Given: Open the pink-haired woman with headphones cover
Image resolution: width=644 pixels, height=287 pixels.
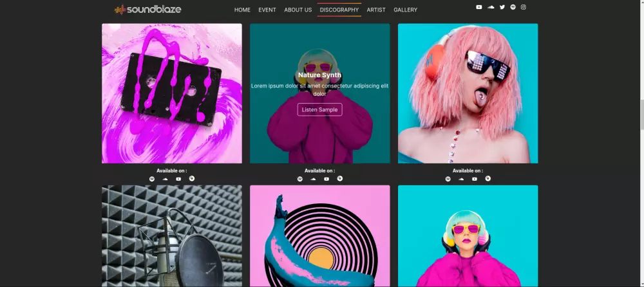Looking at the screenshot, I should 468,93.
